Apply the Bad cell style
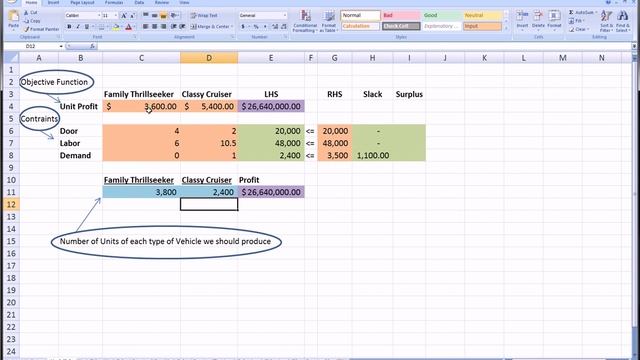Viewport: 640px width, 360px height. click(x=401, y=16)
